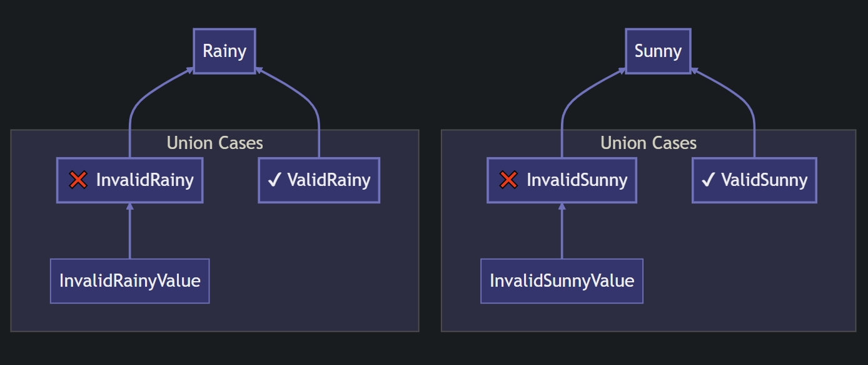Select the Rainy root node
Screen dimensions: 868x365
click(224, 51)
